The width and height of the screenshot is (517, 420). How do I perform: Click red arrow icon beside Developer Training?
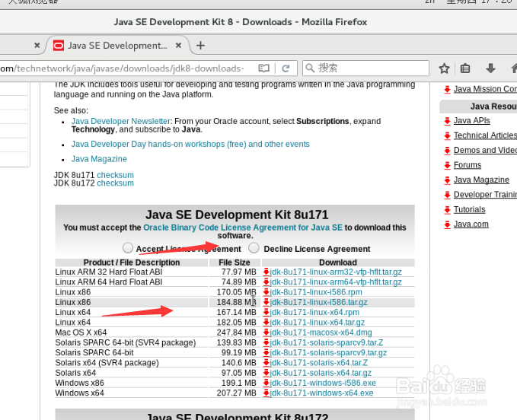point(447,195)
